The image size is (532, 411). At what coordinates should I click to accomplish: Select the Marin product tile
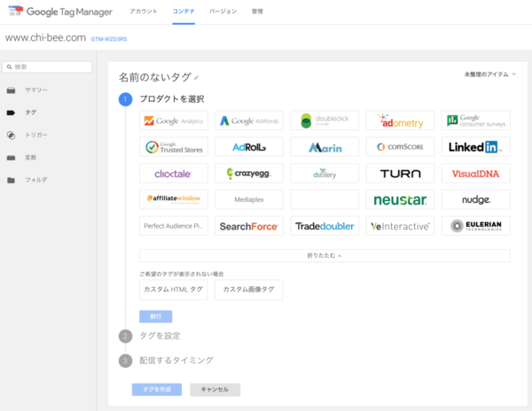(325, 147)
